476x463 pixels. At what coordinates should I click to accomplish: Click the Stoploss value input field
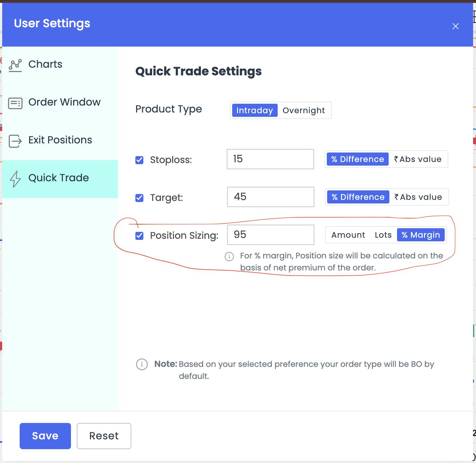pyautogui.click(x=270, y=159)
